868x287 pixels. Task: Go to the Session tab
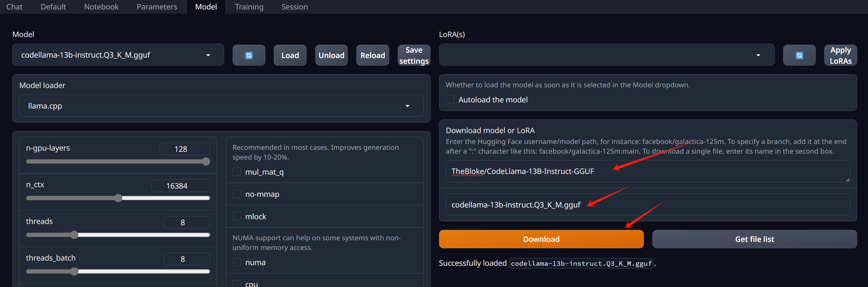pos(295,7)
